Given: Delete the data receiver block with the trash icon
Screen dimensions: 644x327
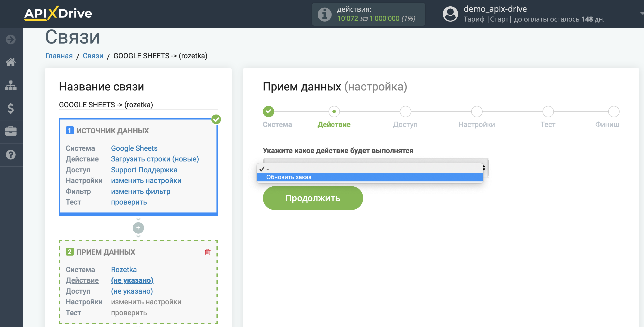Looking at the screenshot, I should (208, 252).
